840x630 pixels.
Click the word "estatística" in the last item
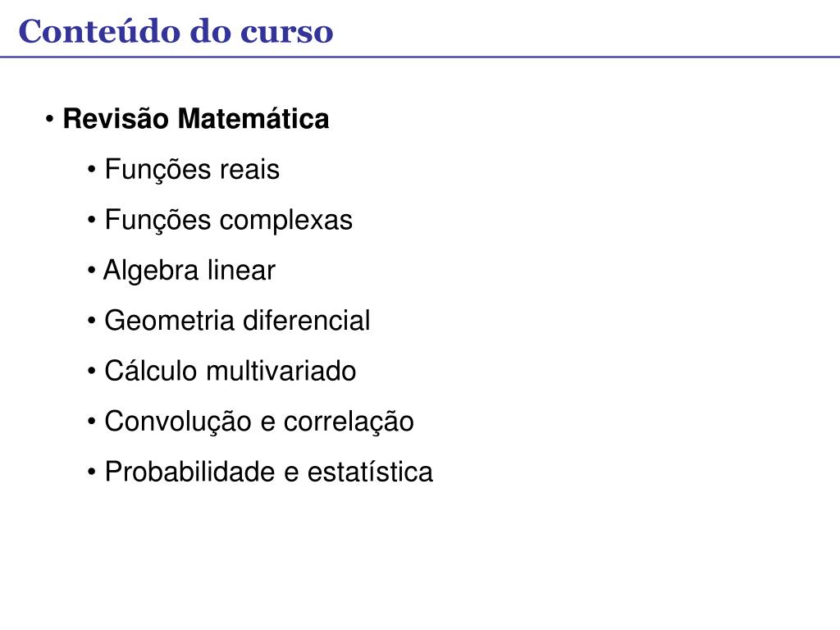370,472
